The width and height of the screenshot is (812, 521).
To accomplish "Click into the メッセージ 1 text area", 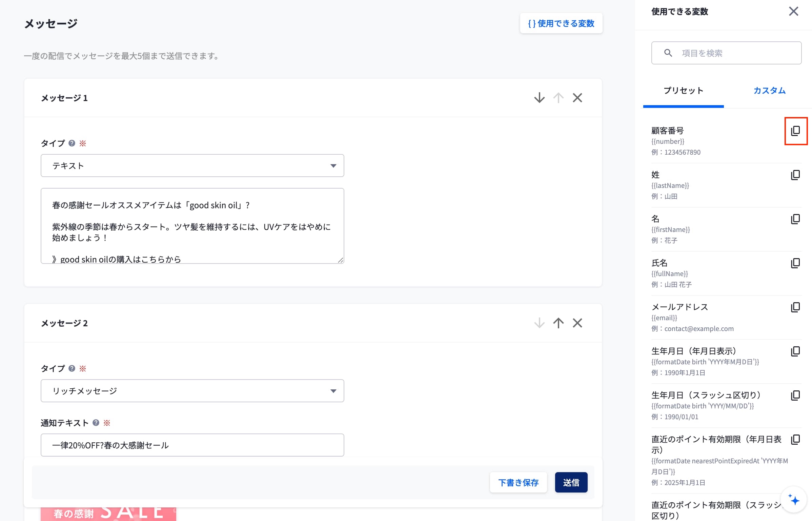I will point(192,226).
